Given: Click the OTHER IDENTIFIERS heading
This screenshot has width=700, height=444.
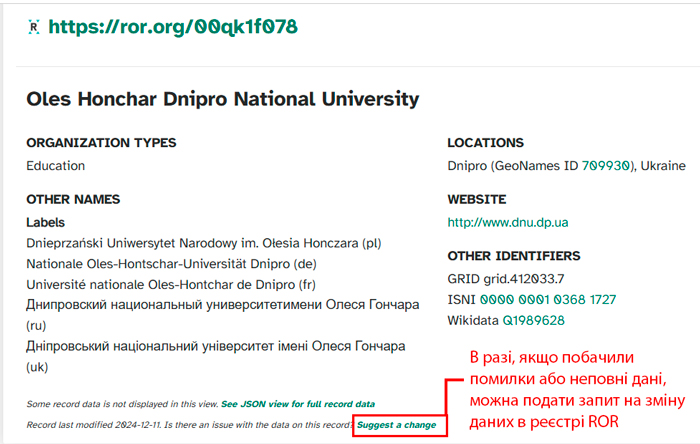Looking at the screenshot, I should click(x=514, y=256).
